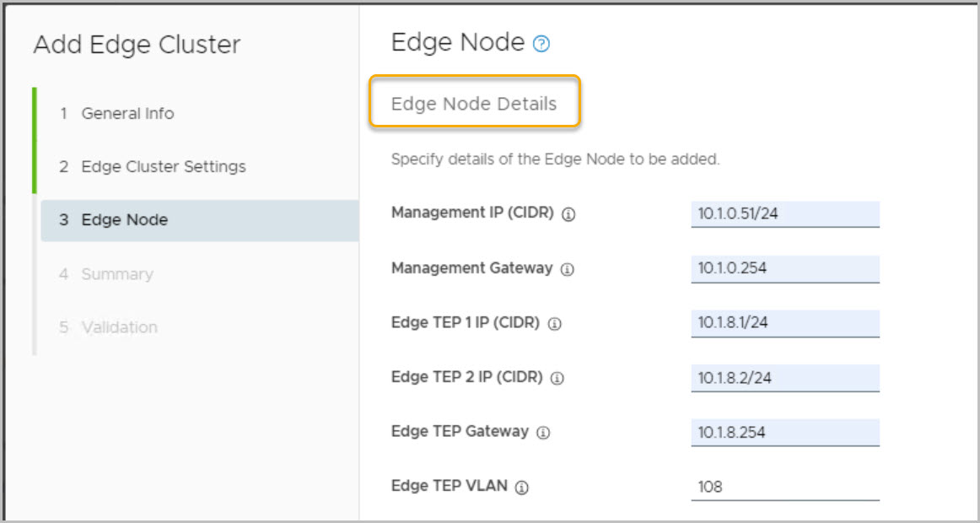
Task: Click info icon beside Edge TEP 1 IP
Action: (x=554, y=324)
